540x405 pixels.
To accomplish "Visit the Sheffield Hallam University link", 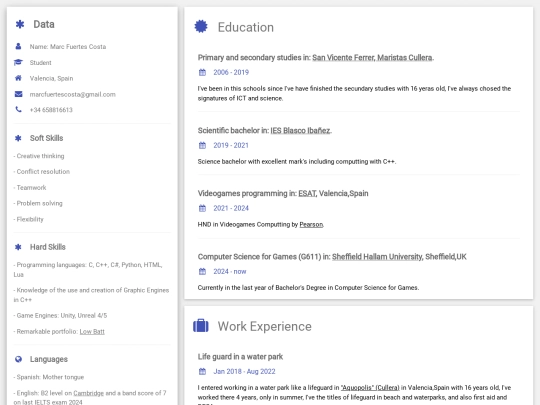I will [x=377, y=257].
